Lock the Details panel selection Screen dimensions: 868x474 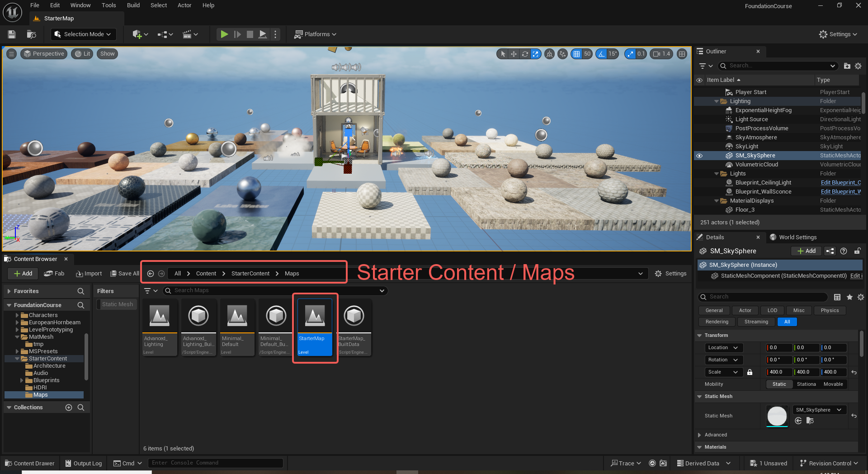(x=857, y=251)
